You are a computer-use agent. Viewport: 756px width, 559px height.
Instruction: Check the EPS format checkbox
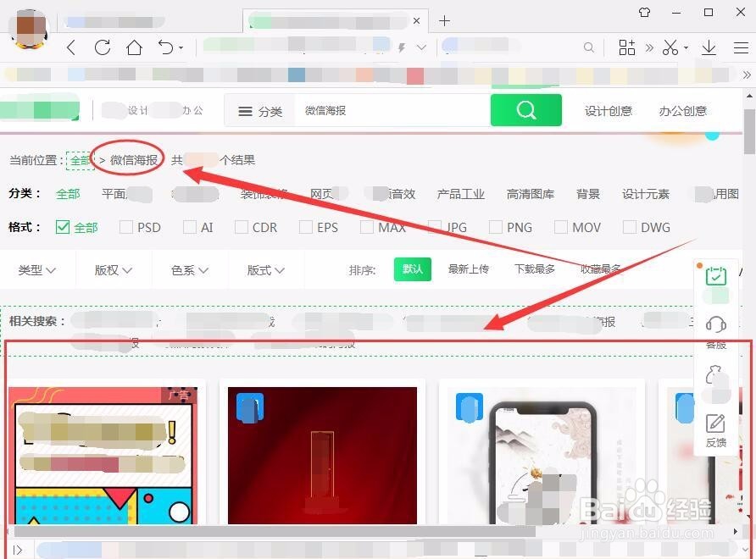306,227
